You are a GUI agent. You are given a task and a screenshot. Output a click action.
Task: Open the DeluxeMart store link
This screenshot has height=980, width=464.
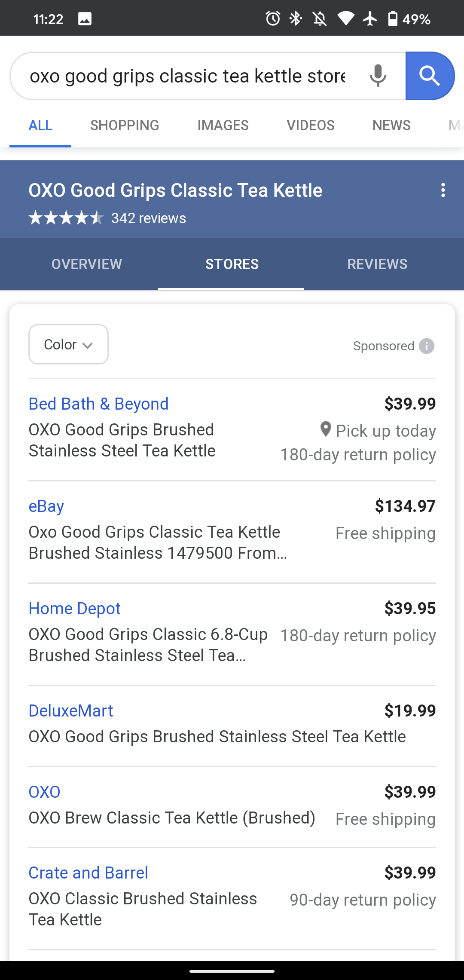(x=70, y=711)
